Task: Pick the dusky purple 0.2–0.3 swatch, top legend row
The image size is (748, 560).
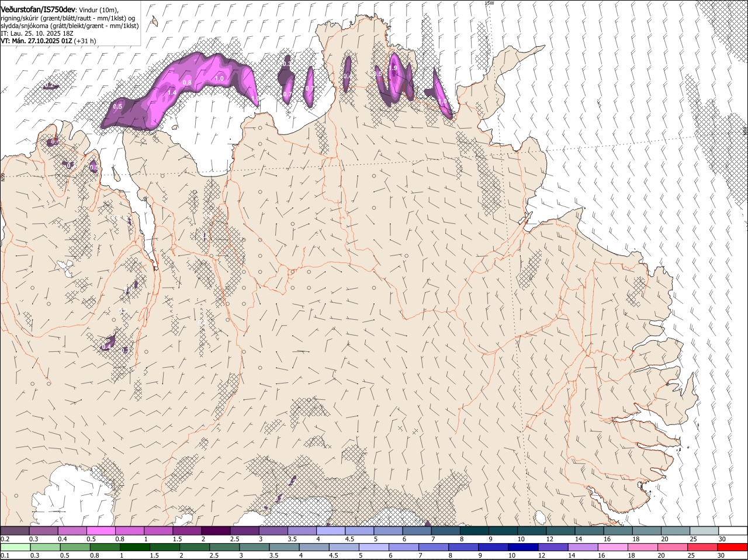Action: click(x=15, y=530)
